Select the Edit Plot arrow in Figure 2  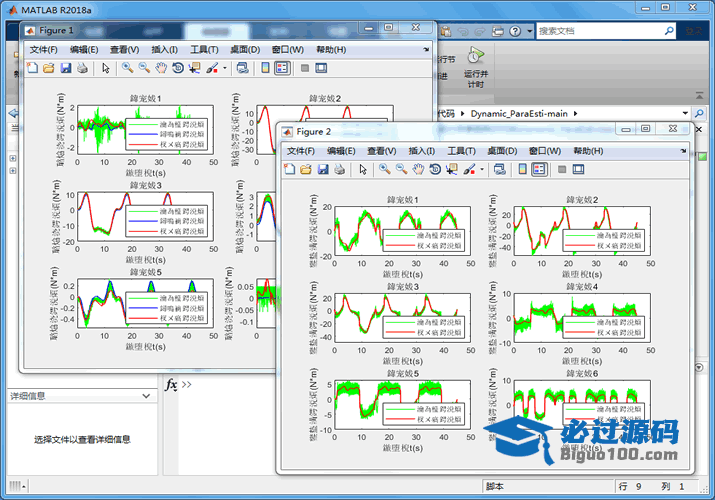pyautogui.click(x=363, y=170)
